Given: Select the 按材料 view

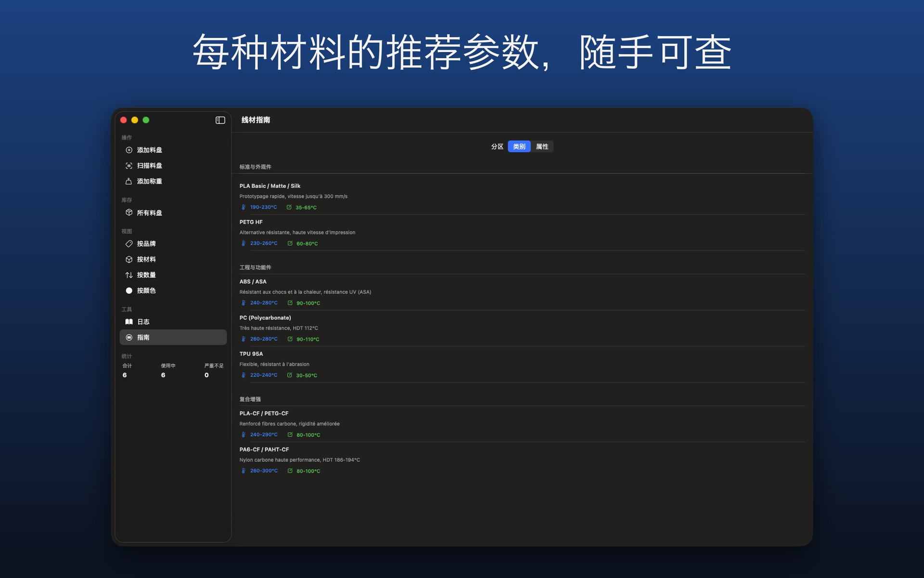Looking at the screenshot, I should click(173, 260).
